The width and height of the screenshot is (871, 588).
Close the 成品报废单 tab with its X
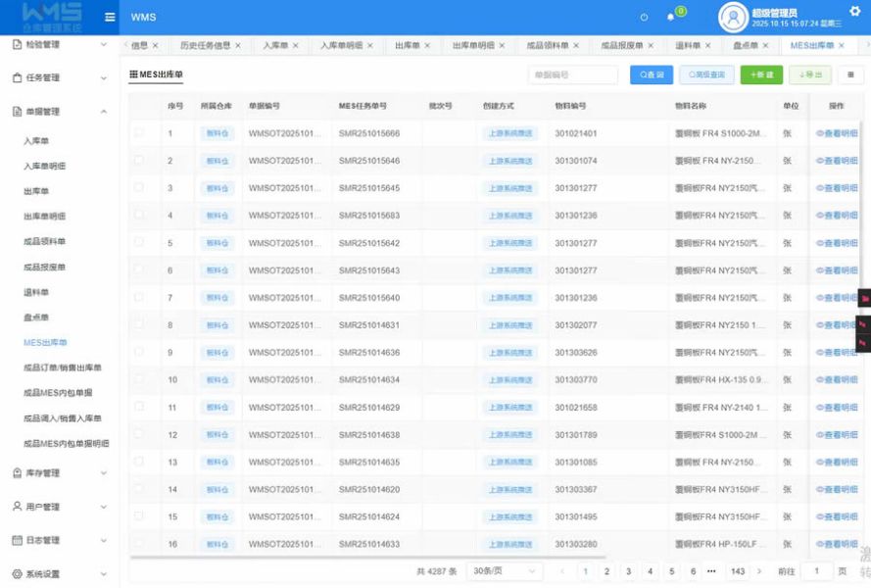pyautogui.click(x=651, y=46)
